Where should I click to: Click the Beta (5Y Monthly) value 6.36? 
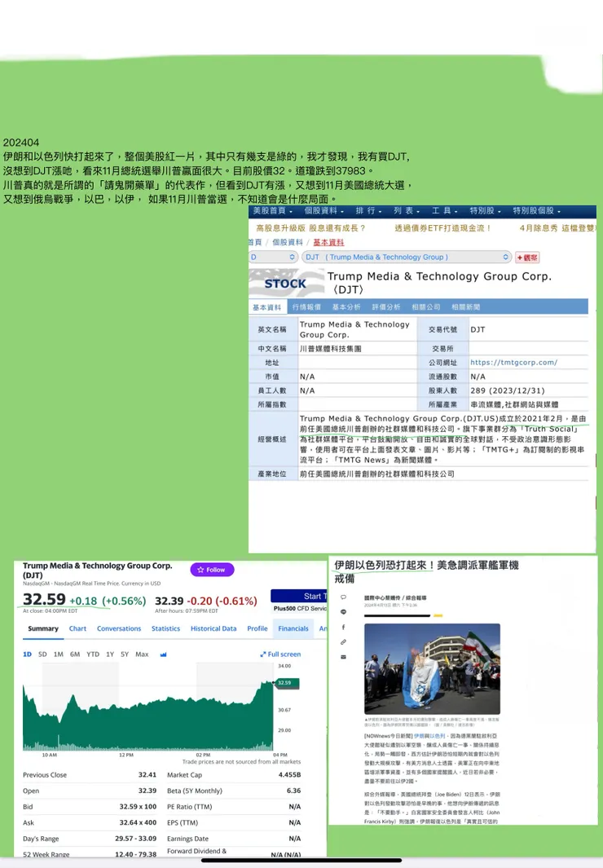[293, 791]
